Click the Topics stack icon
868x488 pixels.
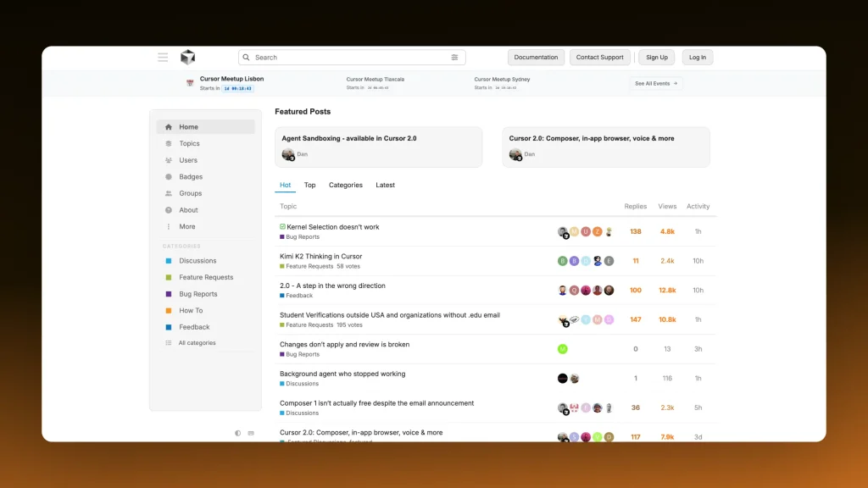[x=169, y=143]
